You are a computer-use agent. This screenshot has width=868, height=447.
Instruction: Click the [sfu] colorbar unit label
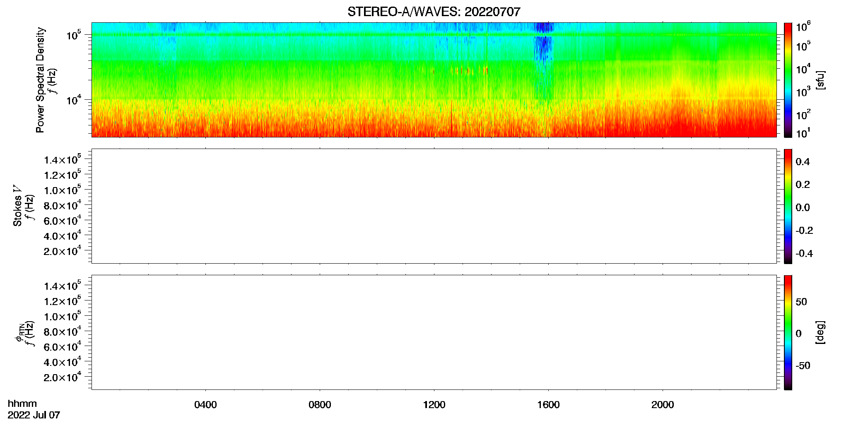click(820, 80)
